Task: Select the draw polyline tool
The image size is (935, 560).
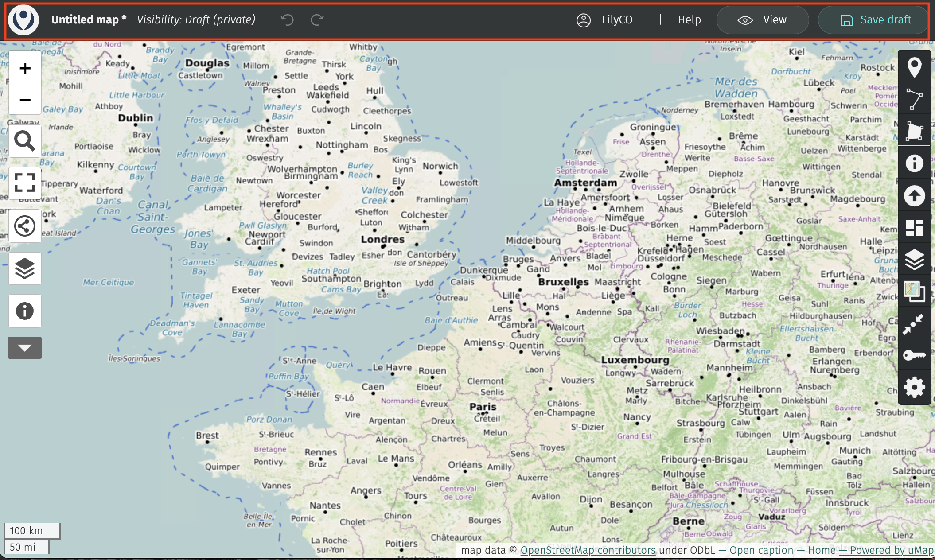Action: 914,99
